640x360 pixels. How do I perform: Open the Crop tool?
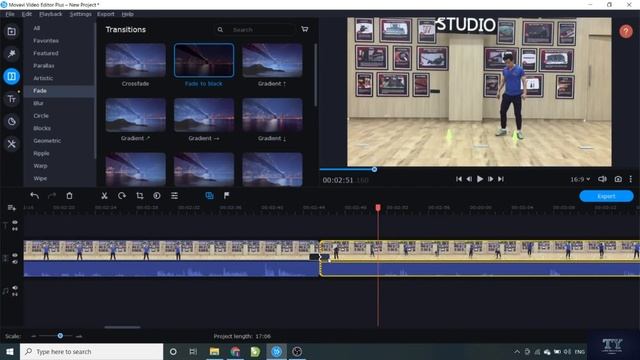pos(140,196)
